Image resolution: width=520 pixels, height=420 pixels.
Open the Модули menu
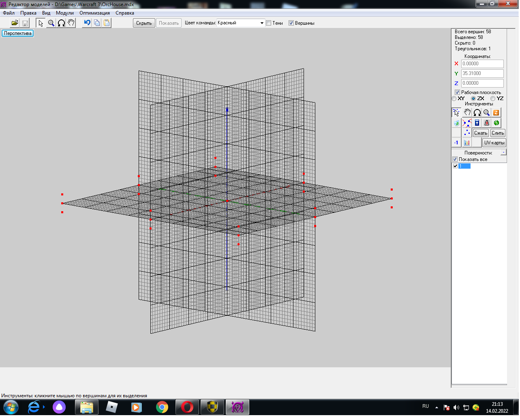(x=65, y=13)
